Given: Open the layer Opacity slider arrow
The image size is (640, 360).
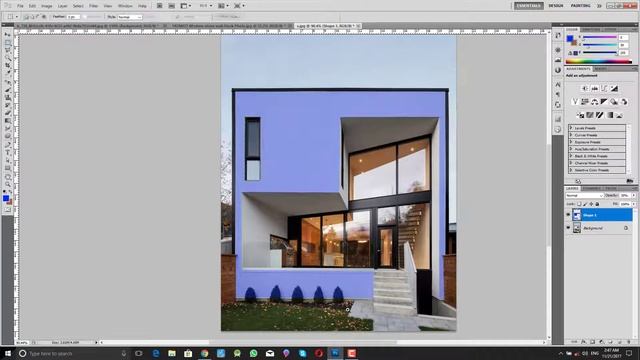Looking at the screenshot, I should tap(633, 196).
